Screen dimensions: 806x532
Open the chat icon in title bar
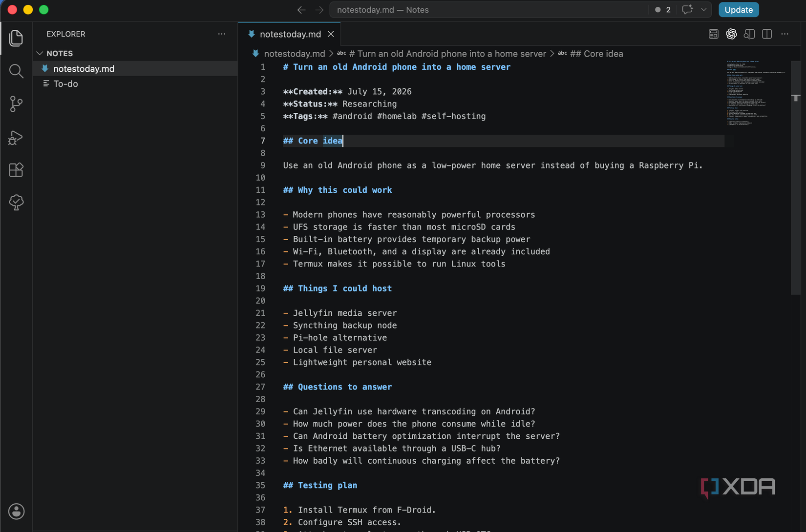(687, 10)
